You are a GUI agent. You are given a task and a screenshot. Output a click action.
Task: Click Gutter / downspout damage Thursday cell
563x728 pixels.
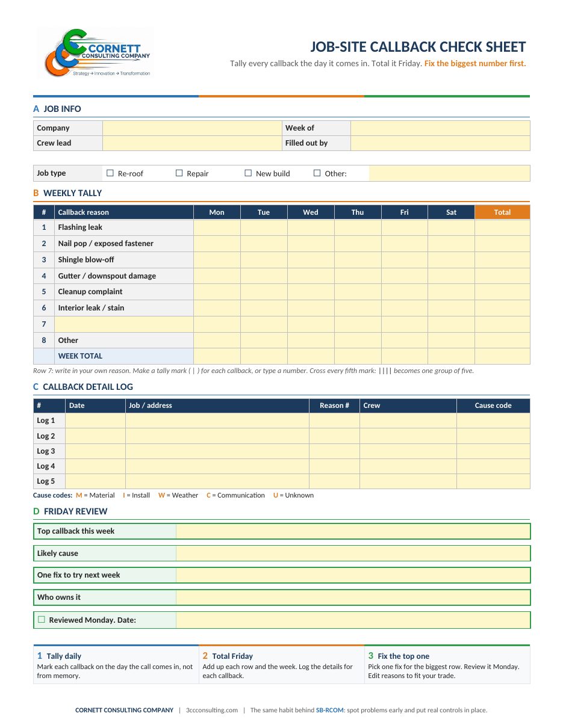coord(358,276)
